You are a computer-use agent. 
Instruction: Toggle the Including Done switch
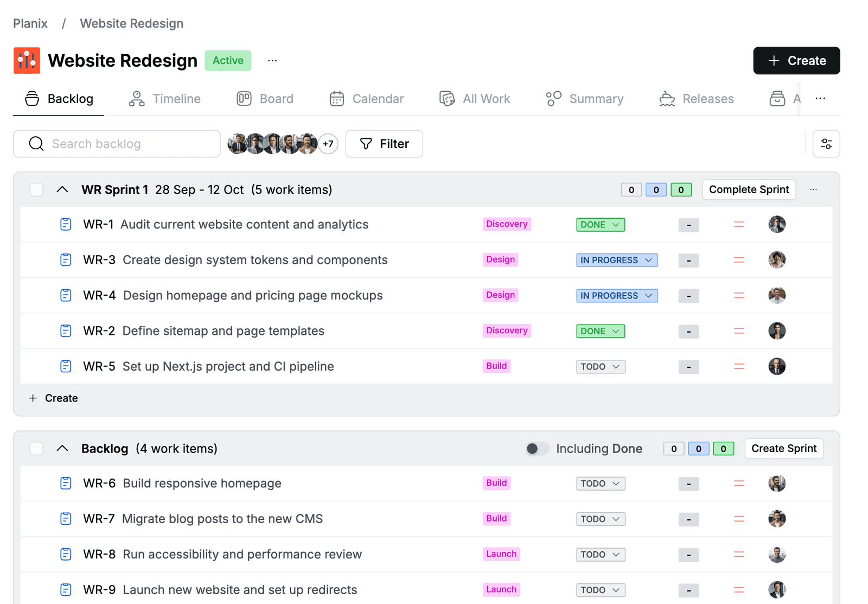click(x=537, y=448)
